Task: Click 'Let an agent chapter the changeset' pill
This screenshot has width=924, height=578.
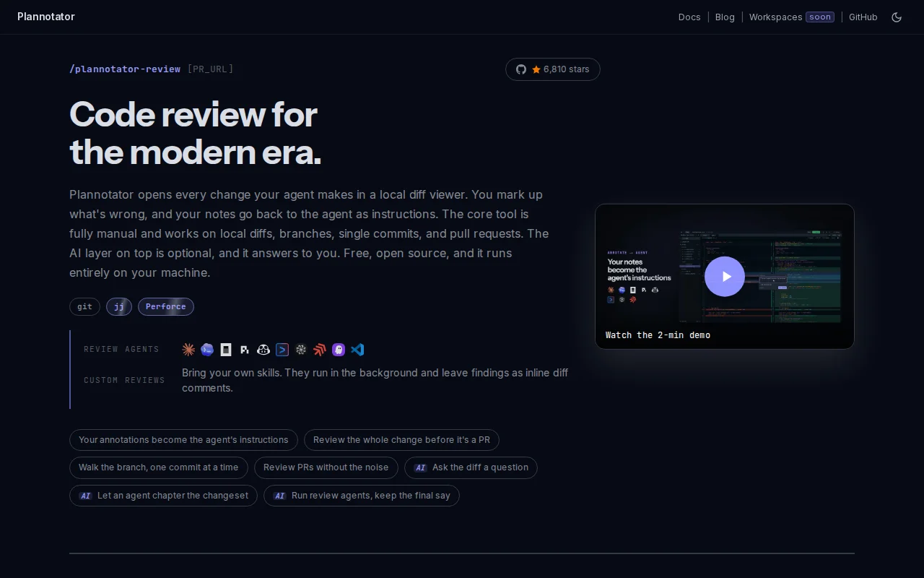Action: click(x=163, y=496)
